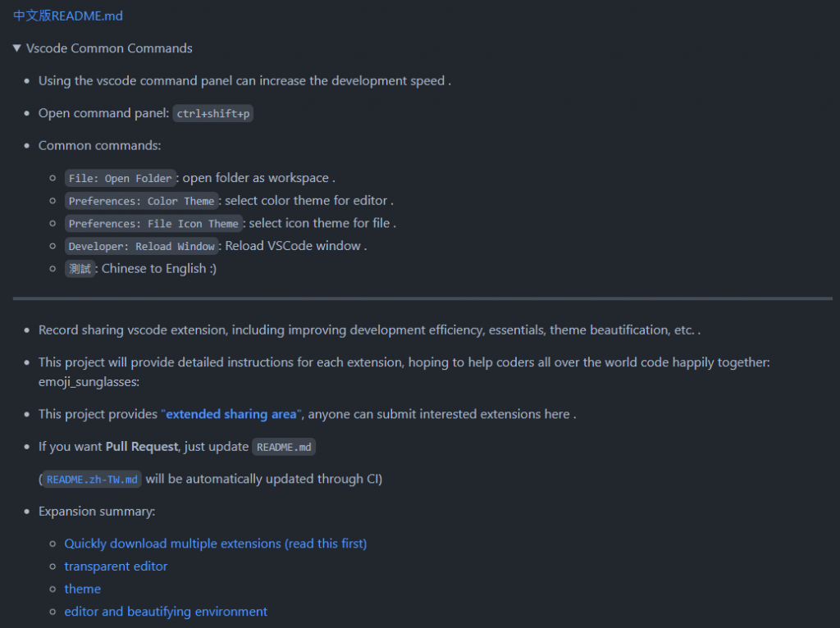Click the Expansion summary list heading

pyautogui.click(x=97, y=512)
